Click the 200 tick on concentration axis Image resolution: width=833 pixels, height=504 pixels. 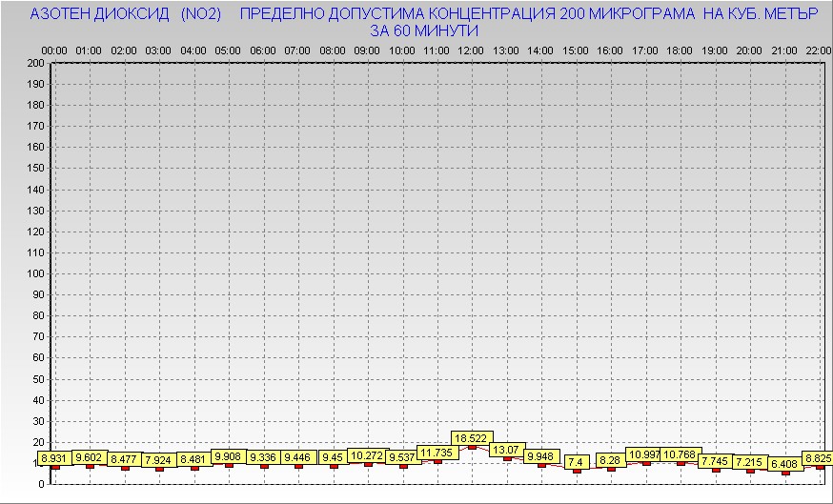(x=35, y=63)
